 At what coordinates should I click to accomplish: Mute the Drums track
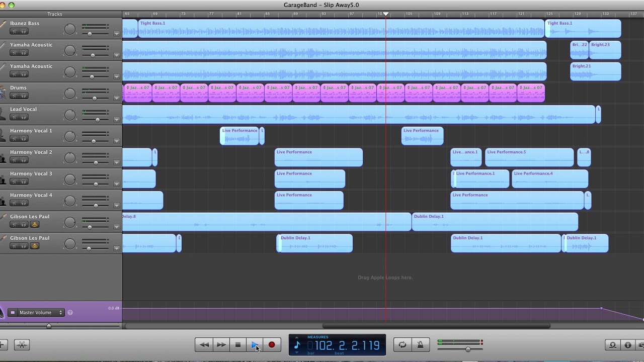tap(14, 96)
